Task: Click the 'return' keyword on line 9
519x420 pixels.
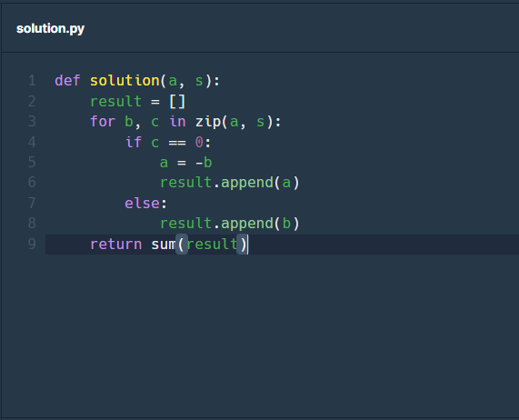Action: [x=115, y=245]
